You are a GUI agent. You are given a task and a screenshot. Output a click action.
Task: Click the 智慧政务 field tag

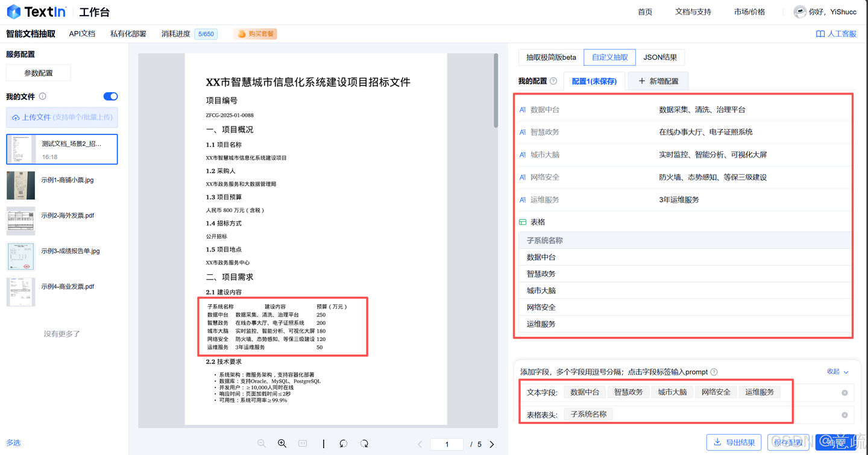628,392
